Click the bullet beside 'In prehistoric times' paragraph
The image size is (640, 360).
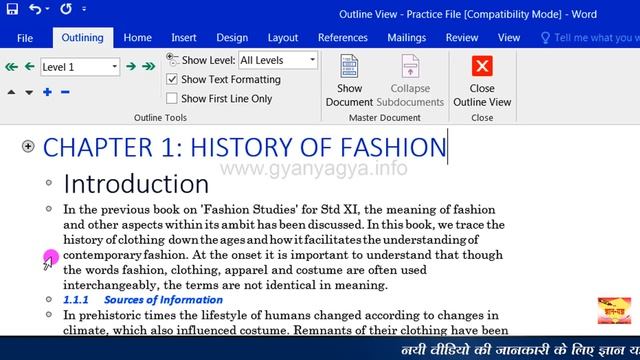49,314
